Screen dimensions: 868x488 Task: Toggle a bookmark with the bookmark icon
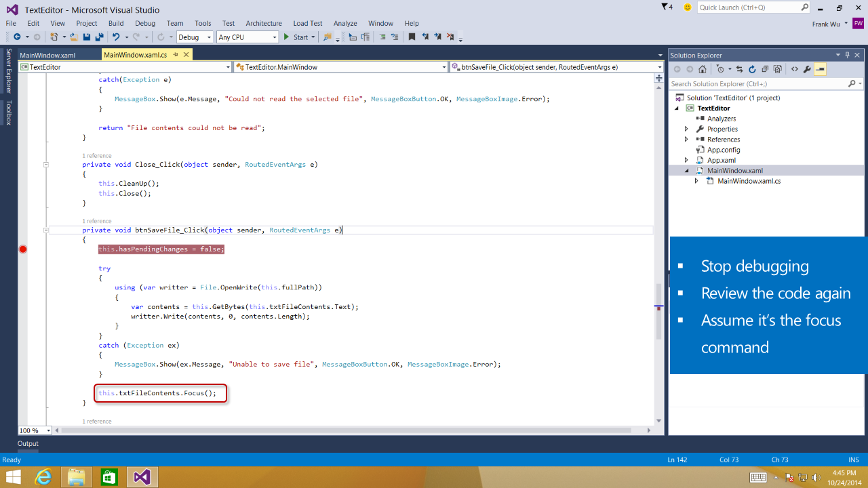coord(412,37)
